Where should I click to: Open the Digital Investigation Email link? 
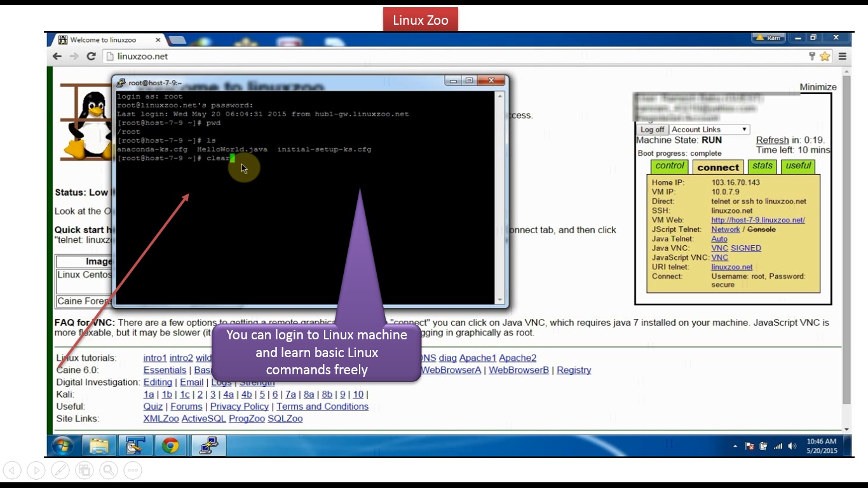(191, 382)
